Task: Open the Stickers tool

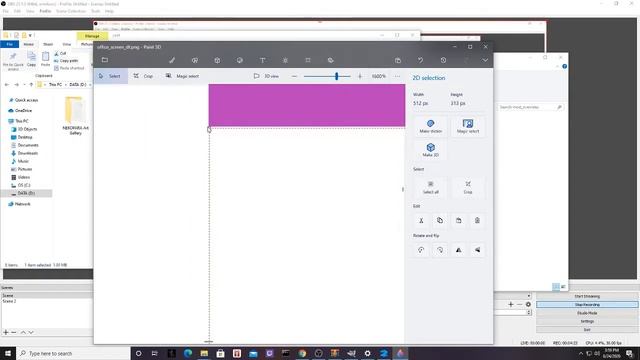Action: [x=240, y=60]
